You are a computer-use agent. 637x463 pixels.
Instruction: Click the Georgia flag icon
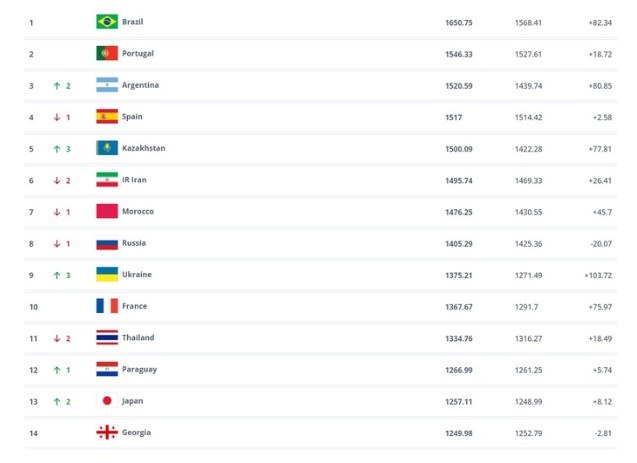pos(107,432)
